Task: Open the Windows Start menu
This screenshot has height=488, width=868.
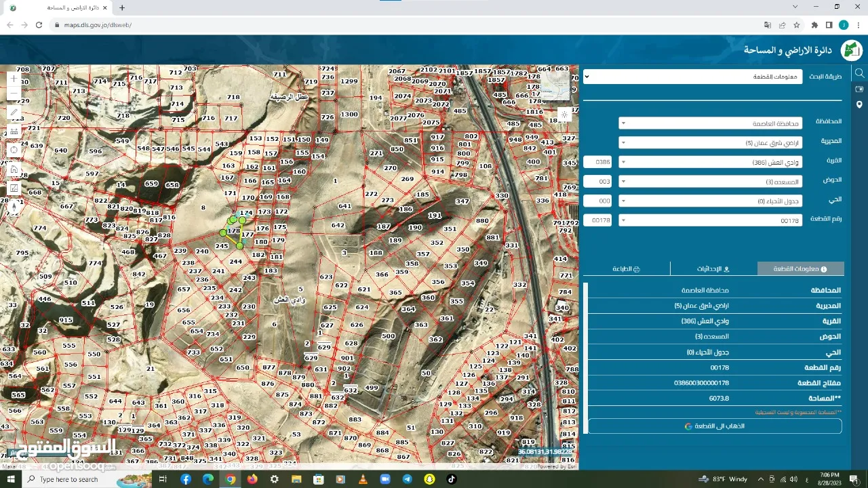Action: click(x=11, y=479)
